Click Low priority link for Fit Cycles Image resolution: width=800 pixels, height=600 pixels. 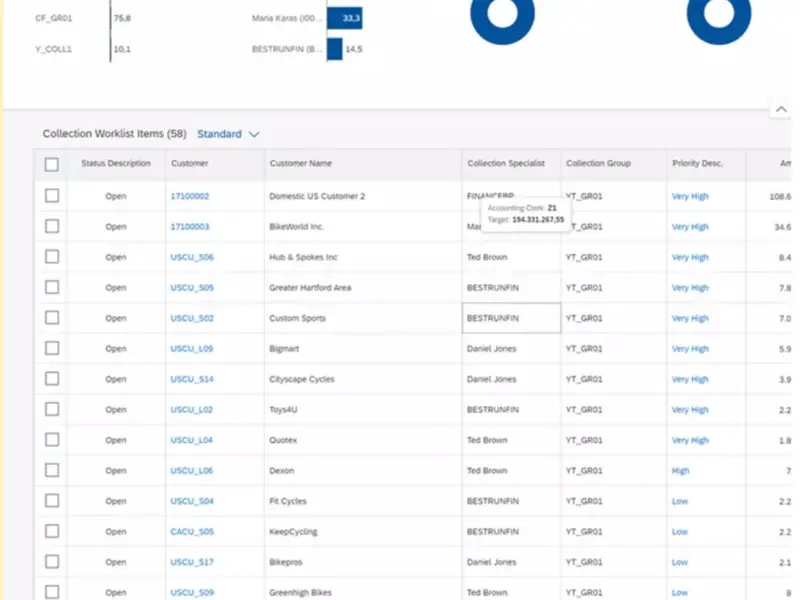(x=680, y=501)
